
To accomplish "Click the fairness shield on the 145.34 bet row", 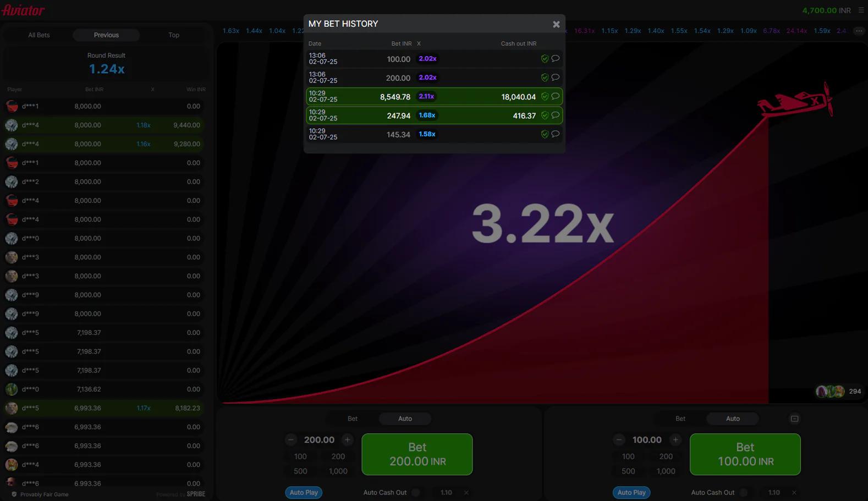I will tap(545, 134).
